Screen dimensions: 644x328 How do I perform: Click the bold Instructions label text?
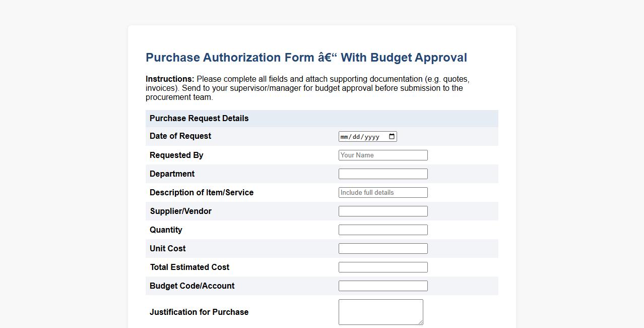tap(169, 79)
